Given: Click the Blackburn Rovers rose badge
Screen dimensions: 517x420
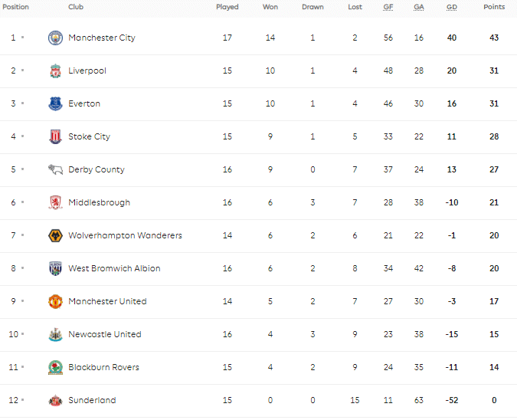Looking at the screenshot, I should 55,368.
